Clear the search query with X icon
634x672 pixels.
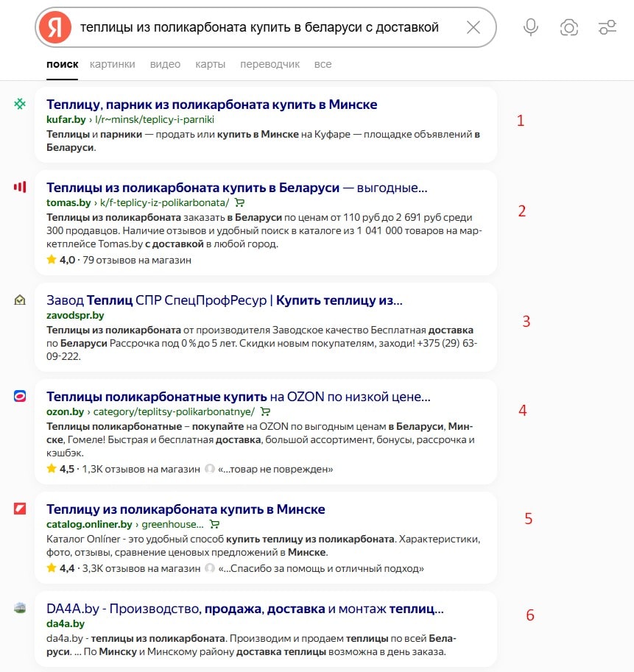pyautogui.click(x=473, y=27)
